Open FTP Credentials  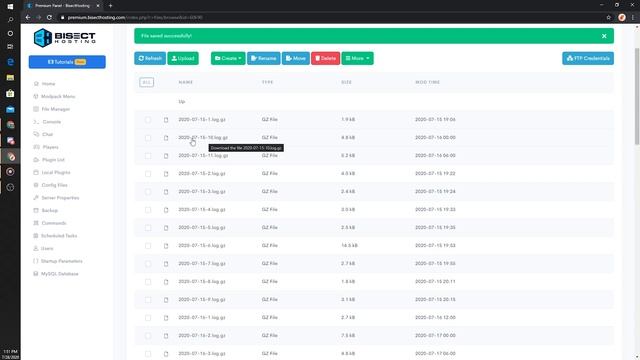pos(588,58)
